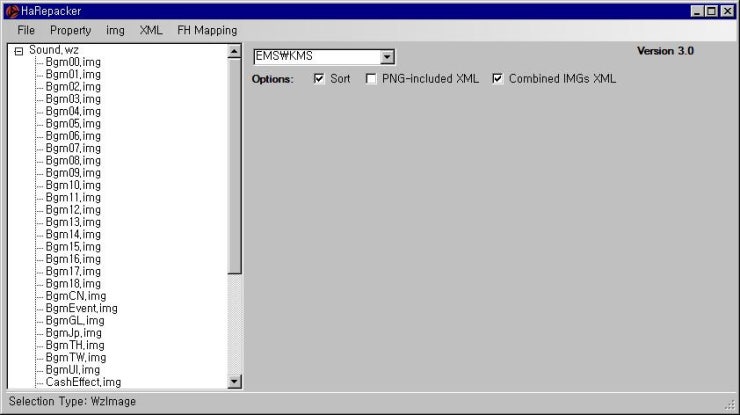Image resolution: width=740 pixels, height=415 pixels.
Task: Click the tree scrollbar down arrow
Action: 234,381
